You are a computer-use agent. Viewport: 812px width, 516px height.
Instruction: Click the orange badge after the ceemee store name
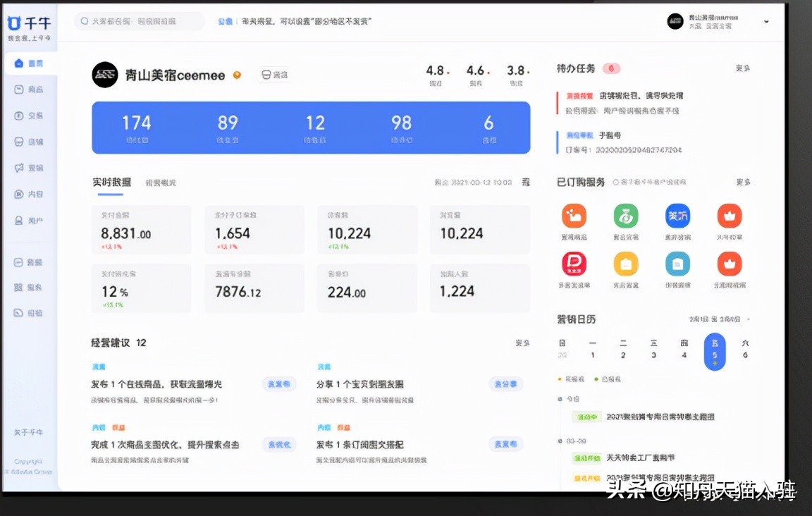(x=237, y=75)
